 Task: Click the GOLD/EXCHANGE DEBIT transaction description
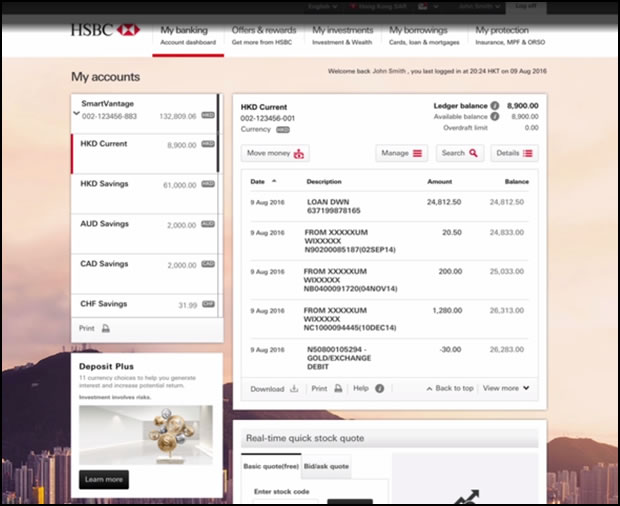pos(339,358)
